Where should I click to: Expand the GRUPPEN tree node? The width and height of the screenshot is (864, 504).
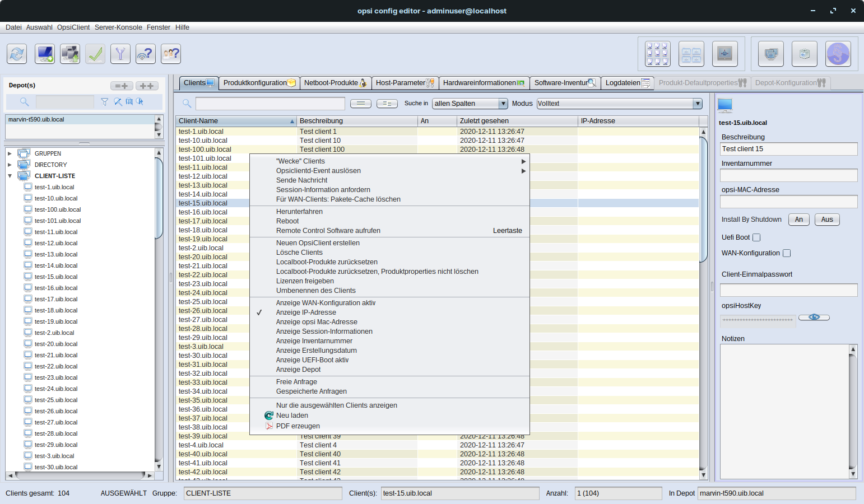(x=10, y=153)
